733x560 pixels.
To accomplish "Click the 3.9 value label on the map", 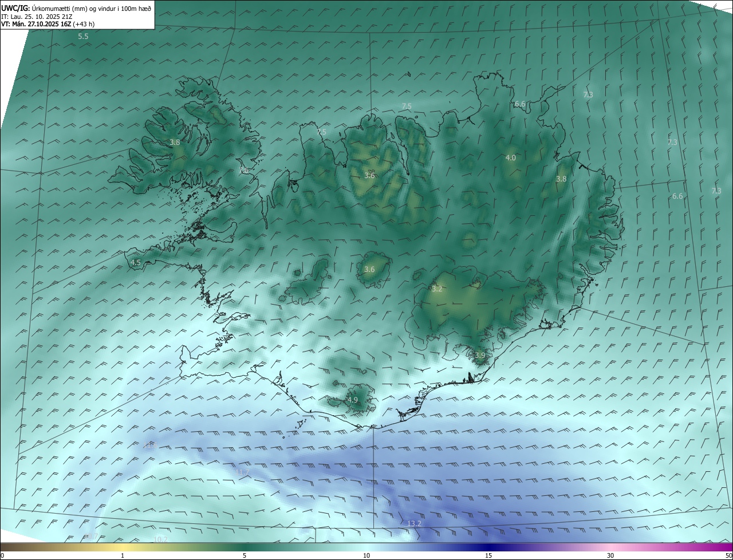I will click(x=480, y=356).
